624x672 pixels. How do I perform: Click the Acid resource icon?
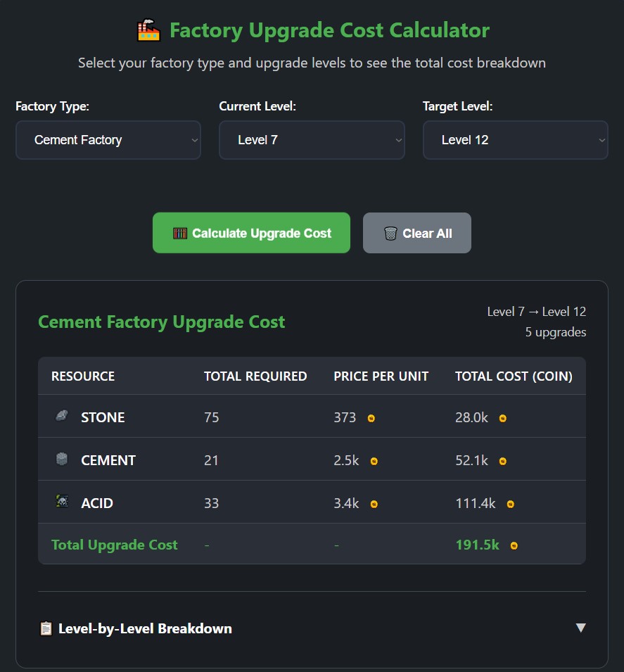[x=62, y=502]
